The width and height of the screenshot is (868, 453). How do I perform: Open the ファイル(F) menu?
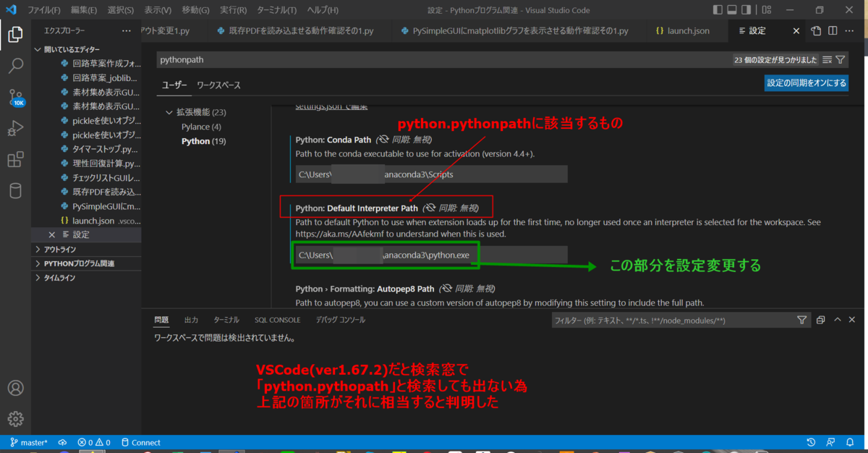(x=44, y=10)
